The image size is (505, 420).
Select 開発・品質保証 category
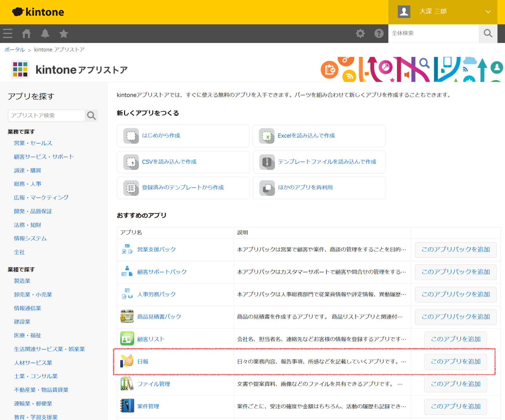pyautogui.click(x=33, y=211)
